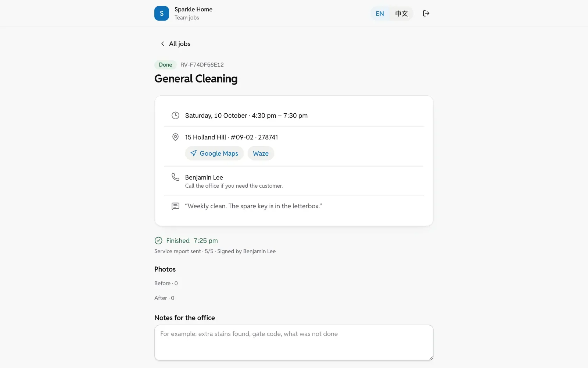Screen dimensions: 588x368
Task: Click Notes for the office heading
Action: pos(184,318)
